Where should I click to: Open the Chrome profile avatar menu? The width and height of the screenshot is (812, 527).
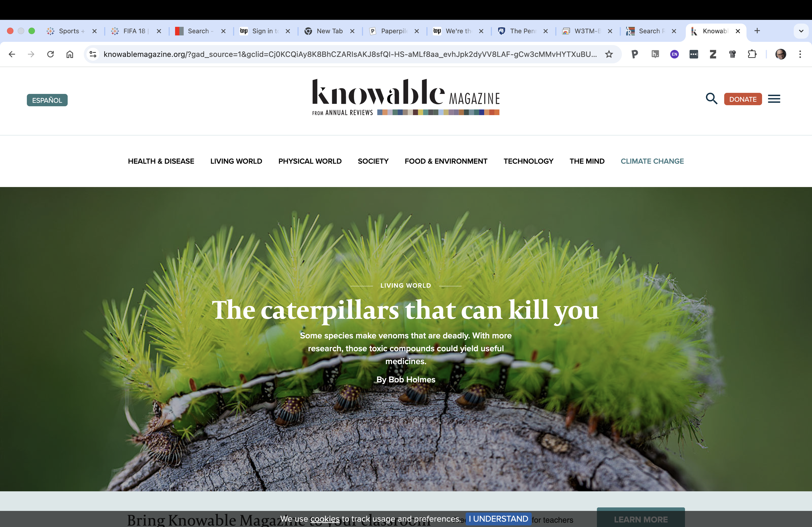pos(781,54)
